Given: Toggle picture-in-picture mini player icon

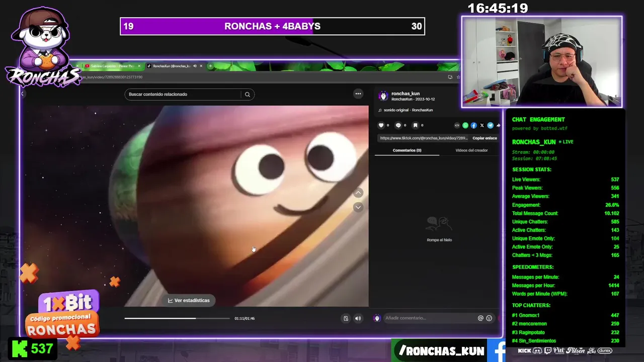Looking at the screenshot, I should [346, 318].
